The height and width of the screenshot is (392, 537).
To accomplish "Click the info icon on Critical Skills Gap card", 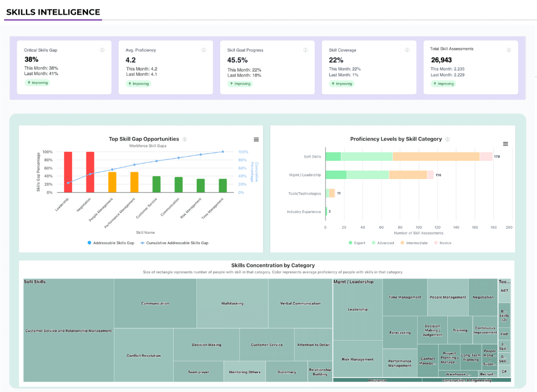I will [x=103, y=50].
